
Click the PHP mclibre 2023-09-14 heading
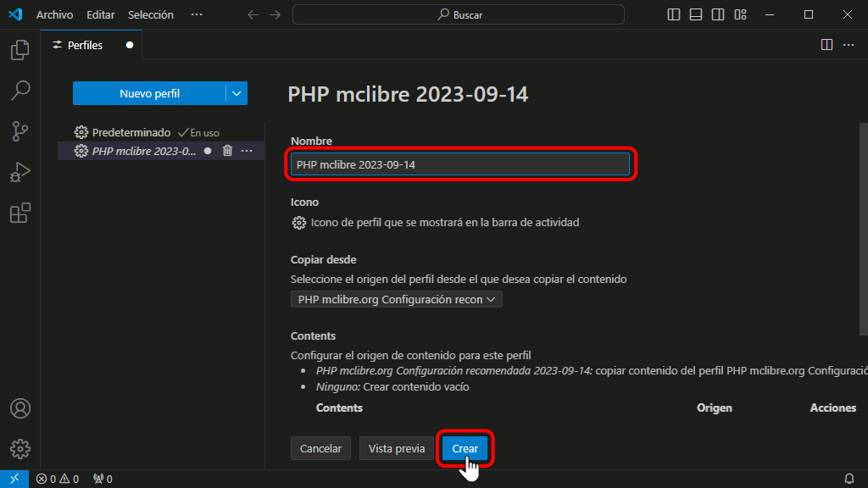[x=408, y=94]
